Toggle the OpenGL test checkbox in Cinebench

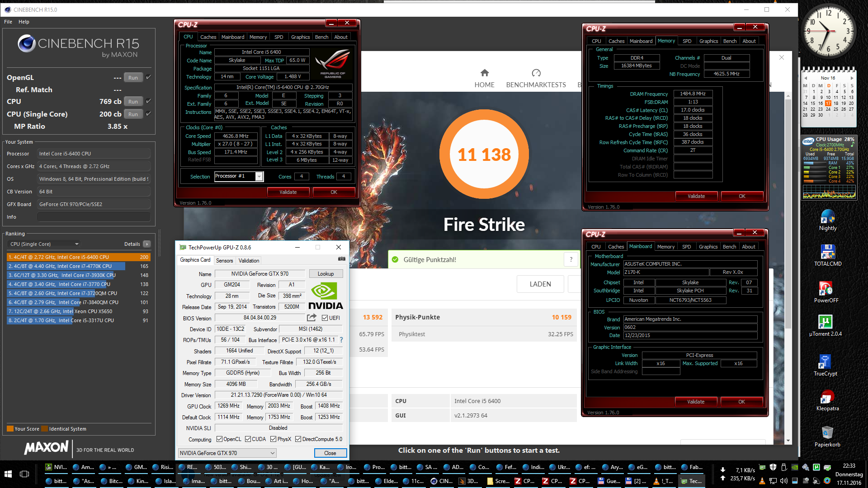tap(148, 77)
